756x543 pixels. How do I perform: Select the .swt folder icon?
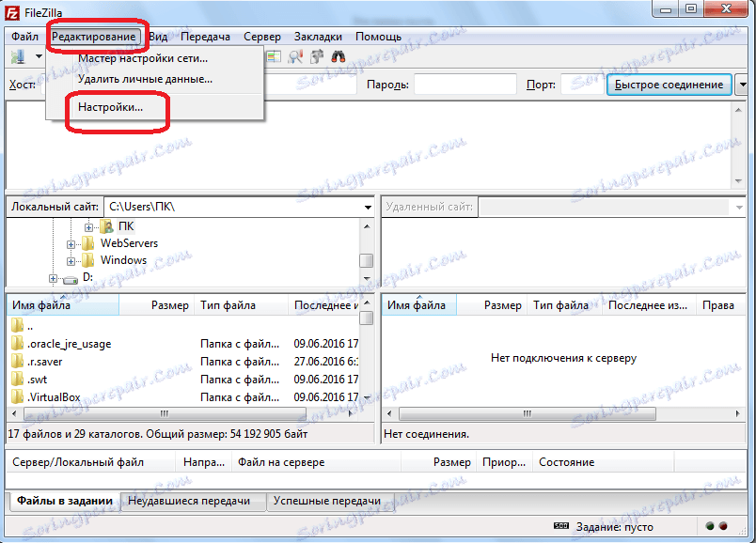17,380
